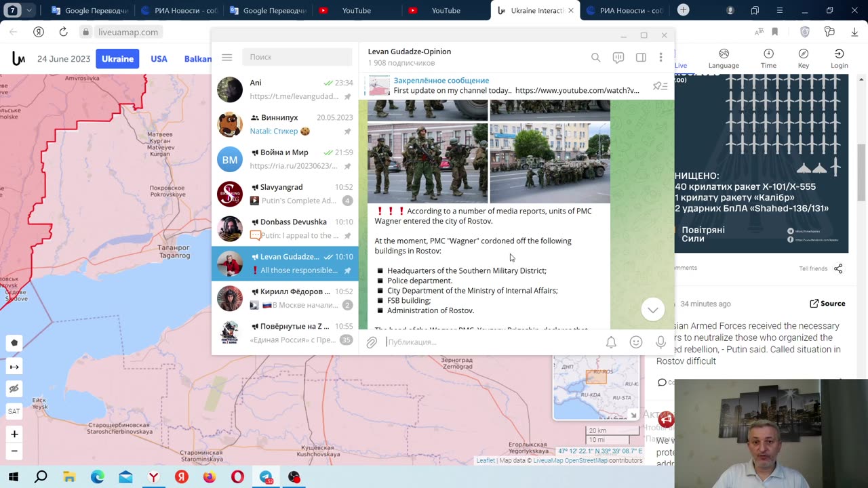Focus the Telegram Поиск search field
Screen dimensions: 868x488
tap(297, 58)
